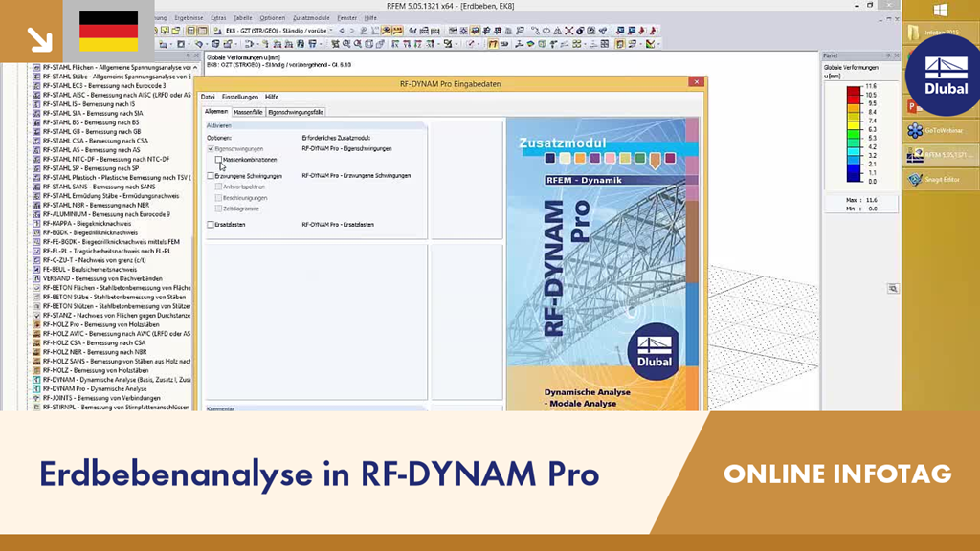Enable Massenkombinationen checkbox
Image resolution: width=980 pixels, height=551 pixels.
[x=218, y=160]
